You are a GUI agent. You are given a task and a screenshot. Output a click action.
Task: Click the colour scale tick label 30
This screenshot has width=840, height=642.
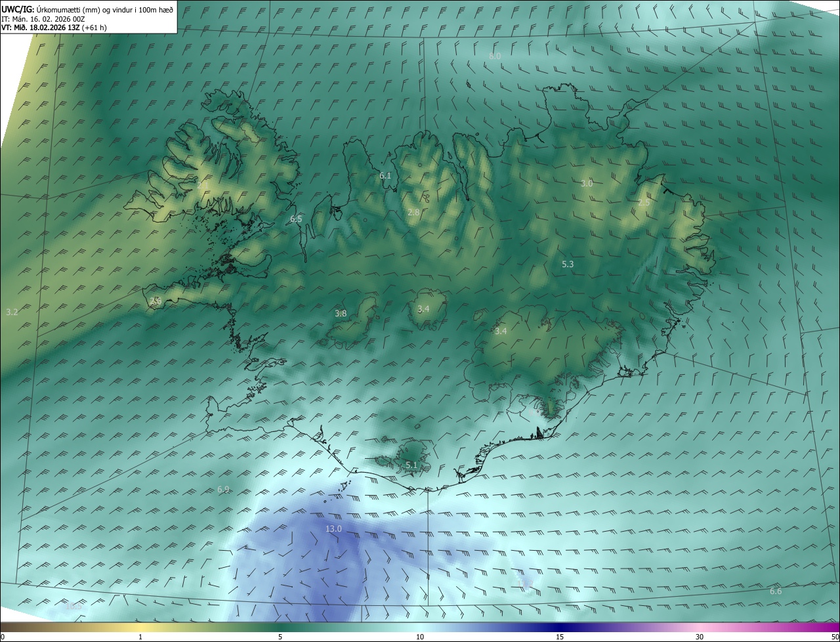tap(700, 637)
